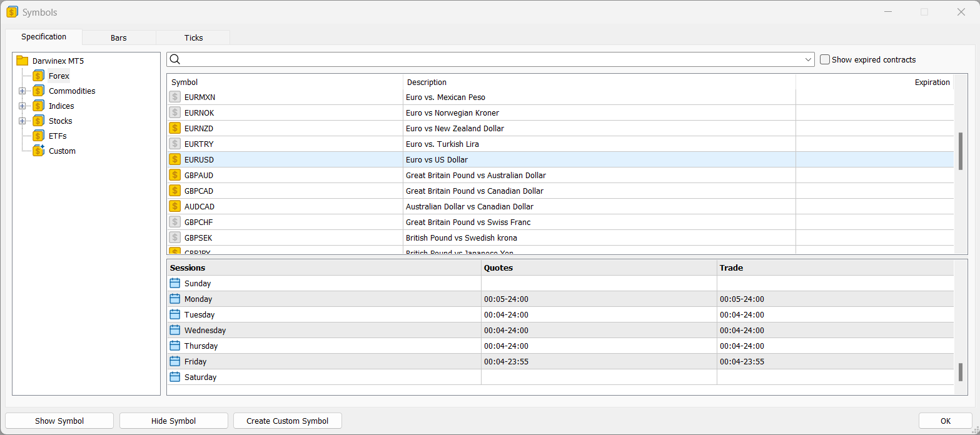The height and width of the screenshot is (435, 980).
Task: Expand the Indices tree node
Action: point(23,106)
